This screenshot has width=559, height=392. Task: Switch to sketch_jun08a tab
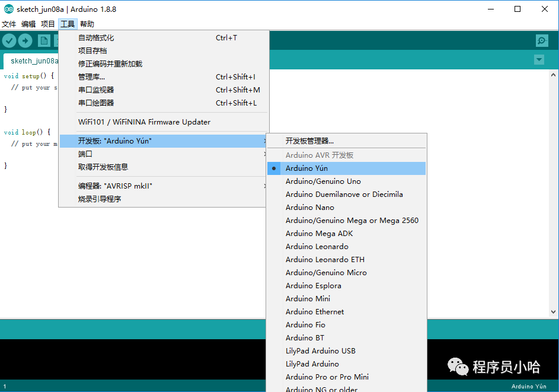click(x=33, y=61)
